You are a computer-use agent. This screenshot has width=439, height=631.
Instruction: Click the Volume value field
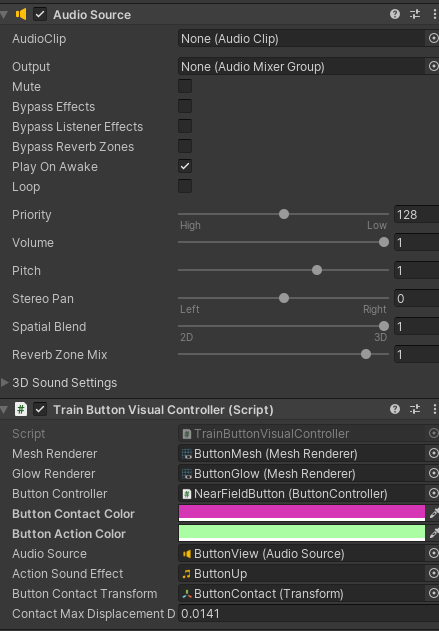416,243
